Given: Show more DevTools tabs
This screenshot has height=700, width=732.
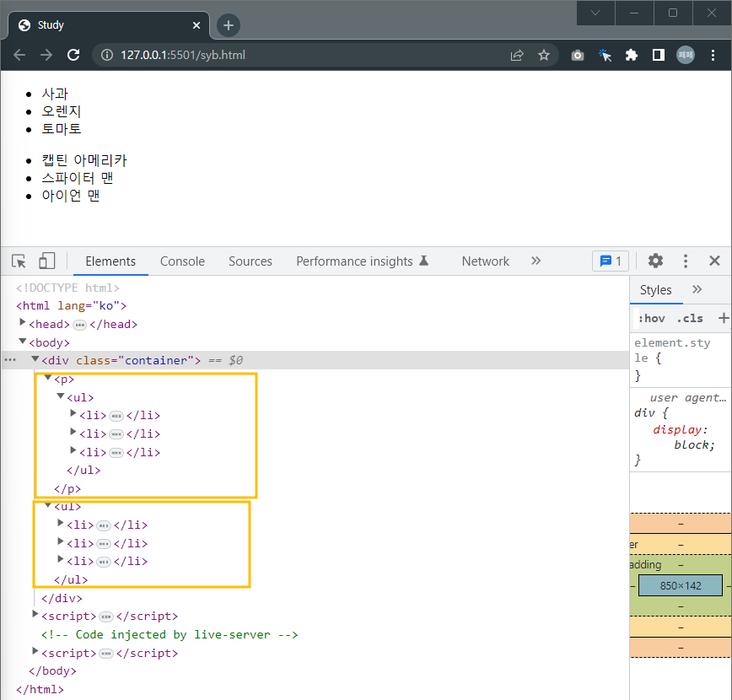Looking at the screenshot, I should click(536, 261).
